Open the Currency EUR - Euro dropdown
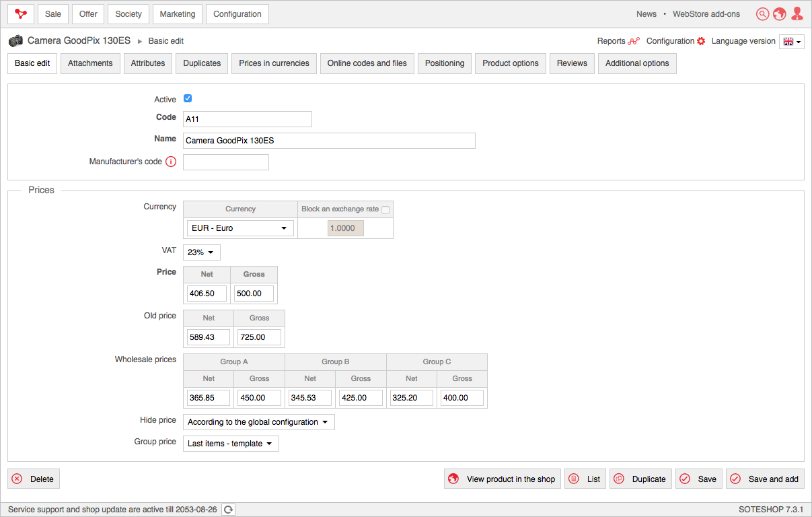Screen dimensions: 812x517 pos(240,228)
